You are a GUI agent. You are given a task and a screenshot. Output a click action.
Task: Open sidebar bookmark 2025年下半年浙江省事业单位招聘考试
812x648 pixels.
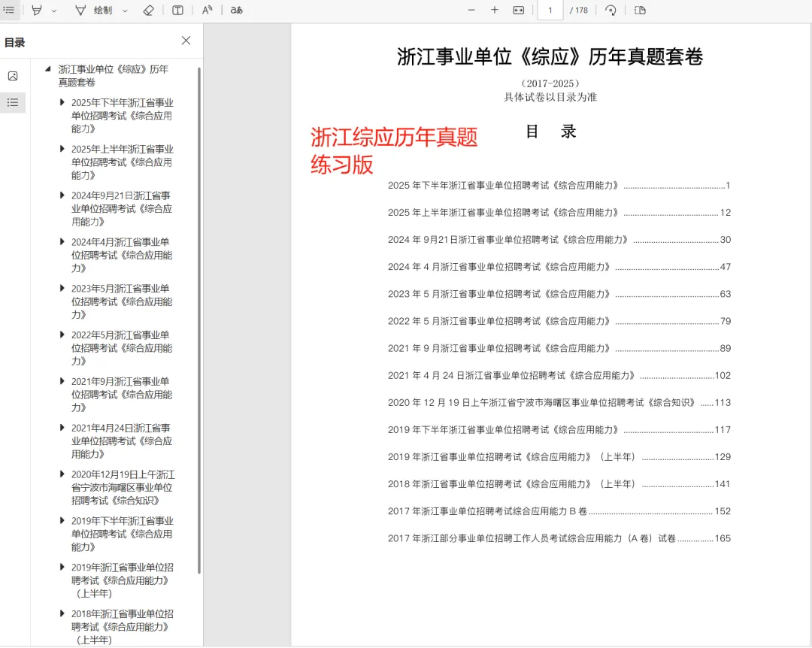tap(123, 116)
